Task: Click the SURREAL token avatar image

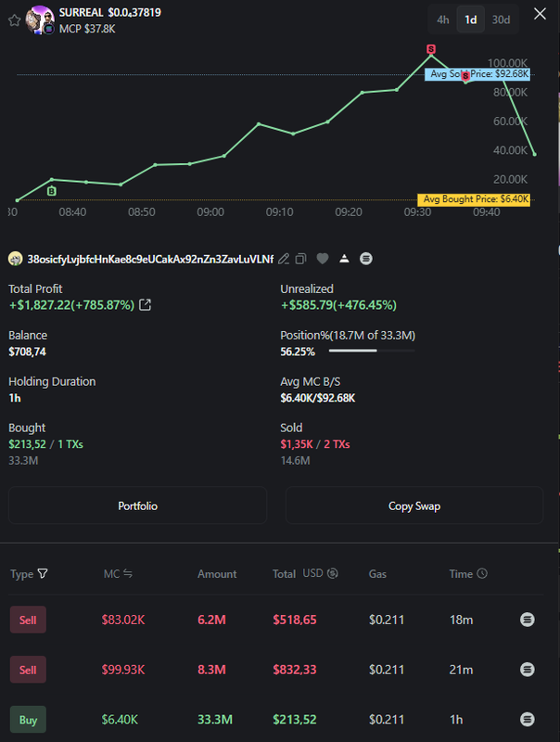Action: tap(42, 19)
